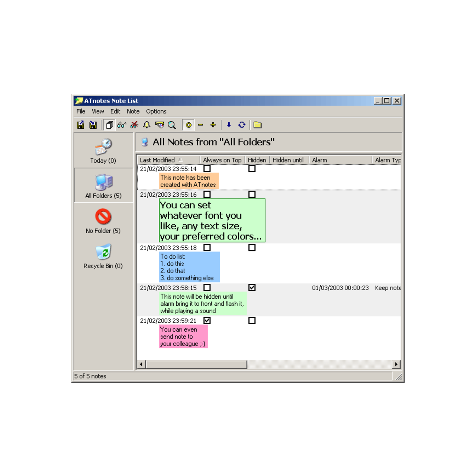Click the glasses (visible notes) icon

(x=122, y=125)
